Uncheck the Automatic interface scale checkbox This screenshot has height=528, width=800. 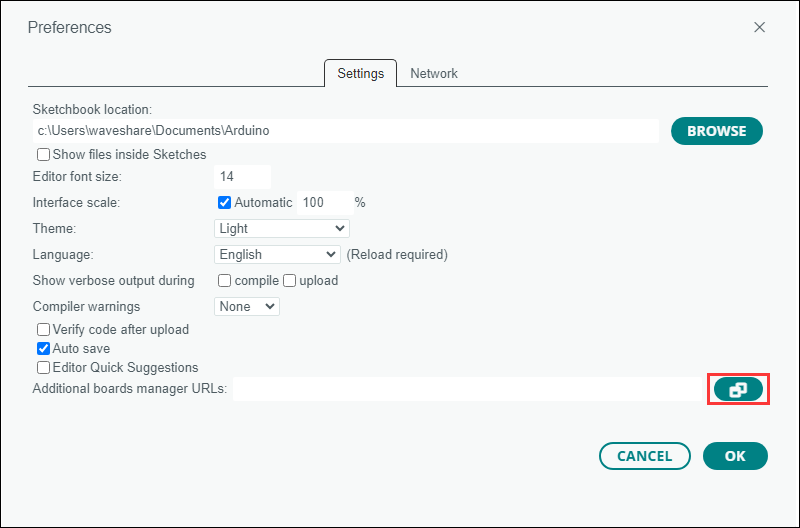coord(224,203)
